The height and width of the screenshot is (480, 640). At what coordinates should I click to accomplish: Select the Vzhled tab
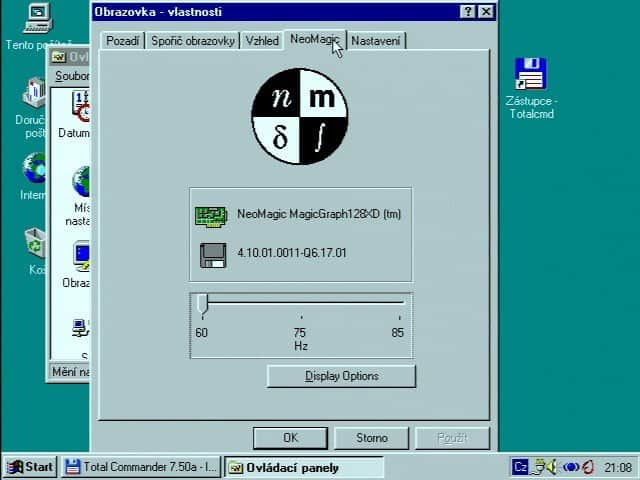click(262, 41)
